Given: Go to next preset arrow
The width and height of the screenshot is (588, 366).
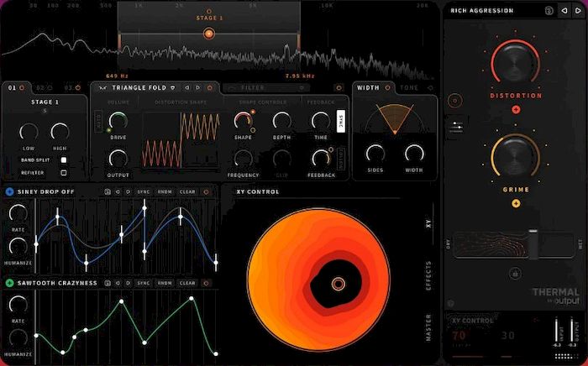Looking at the screenshot, I should pos(578,10).
